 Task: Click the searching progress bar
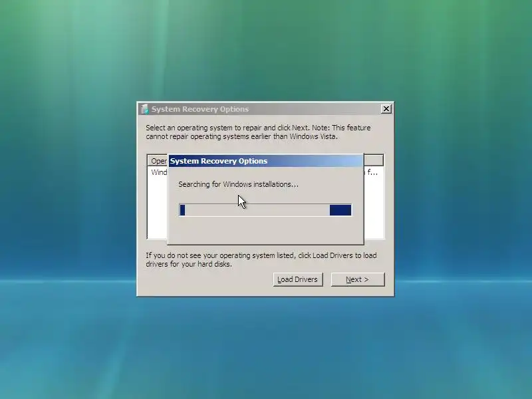click(x=265, y=210)
